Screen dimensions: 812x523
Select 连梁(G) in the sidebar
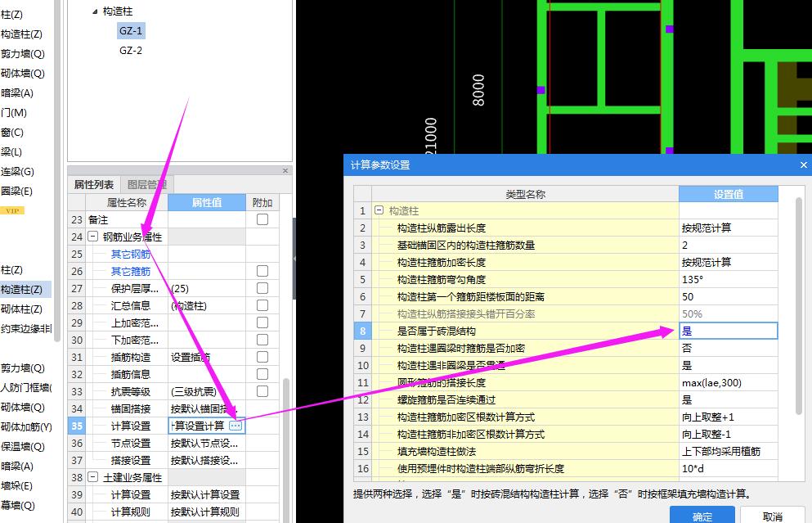click(x=17, y=172)
